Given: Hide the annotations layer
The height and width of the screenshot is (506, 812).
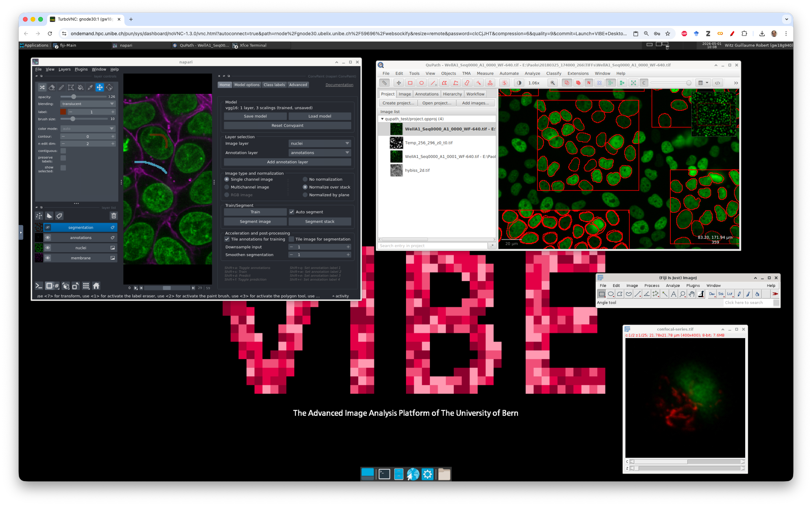Looking at the screenshot, I should [x=48, y=238].
